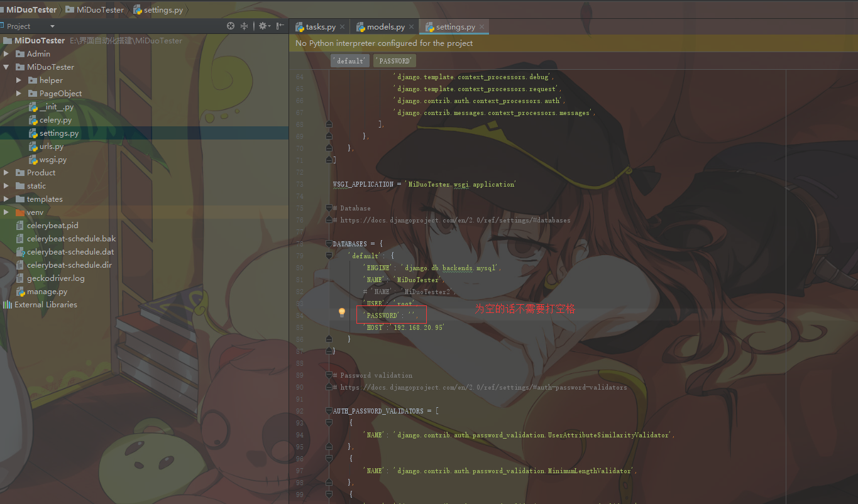Fold the dict block at line 93

[329, 423]
